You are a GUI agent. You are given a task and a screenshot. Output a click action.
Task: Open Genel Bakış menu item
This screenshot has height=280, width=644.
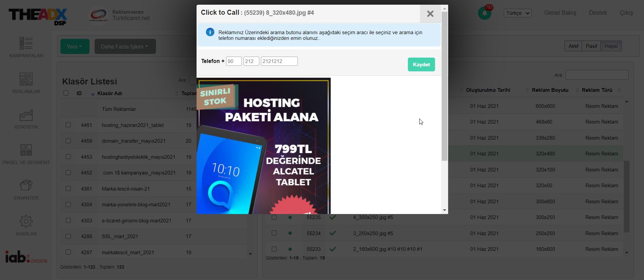[x=560, y=13]
